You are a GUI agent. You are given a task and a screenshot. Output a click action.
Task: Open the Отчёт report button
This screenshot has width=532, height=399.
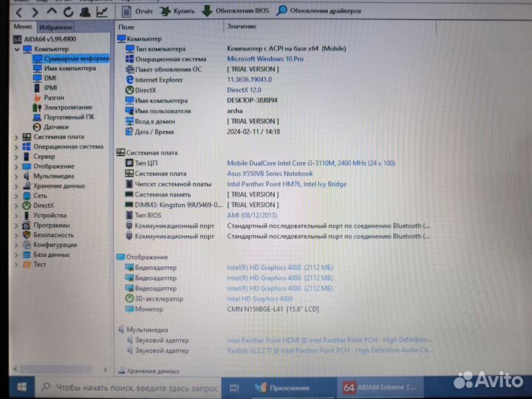(137, 12)
